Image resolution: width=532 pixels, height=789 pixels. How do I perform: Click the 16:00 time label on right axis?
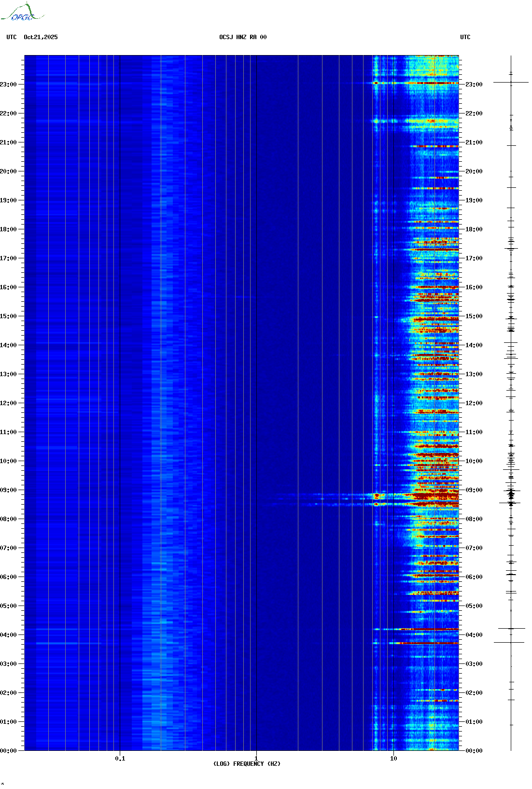(x=474, y=287)
